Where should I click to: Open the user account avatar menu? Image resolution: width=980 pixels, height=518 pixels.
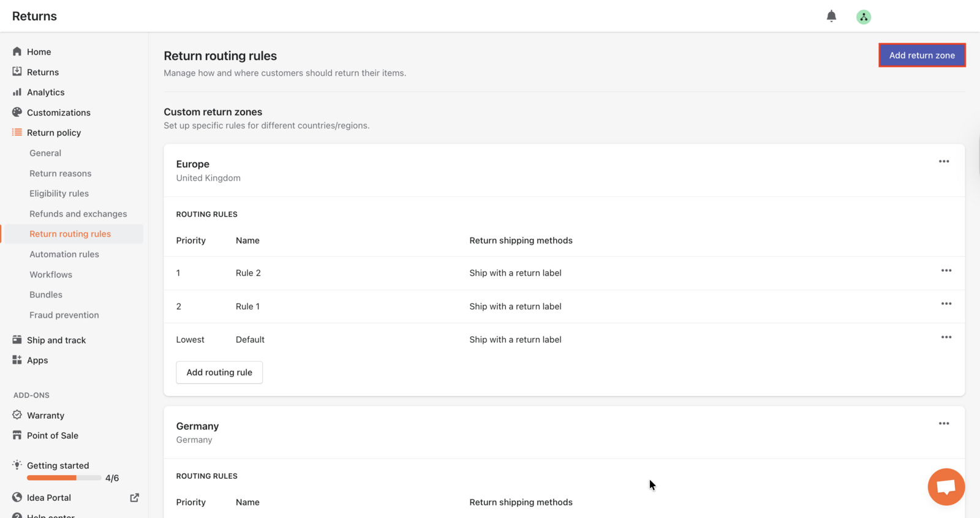click(864, 17)
